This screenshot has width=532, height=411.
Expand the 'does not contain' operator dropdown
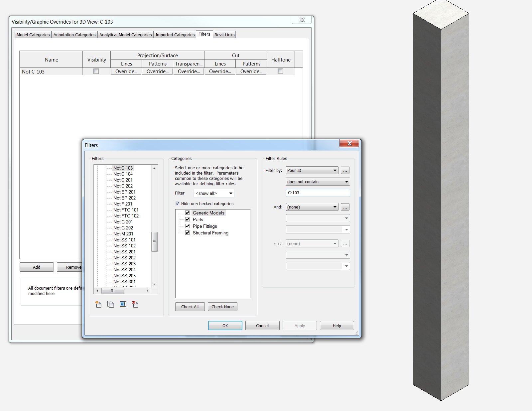point(318,182)
